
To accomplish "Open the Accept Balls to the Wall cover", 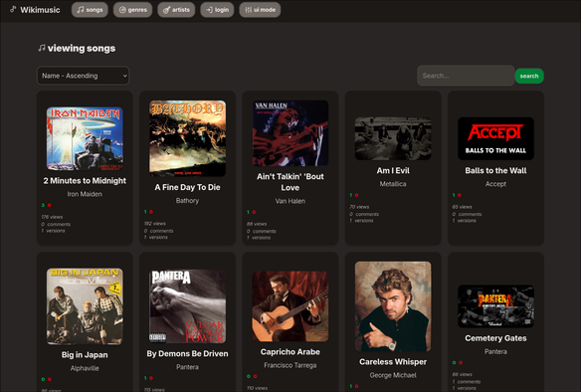I will coord(495,138).
